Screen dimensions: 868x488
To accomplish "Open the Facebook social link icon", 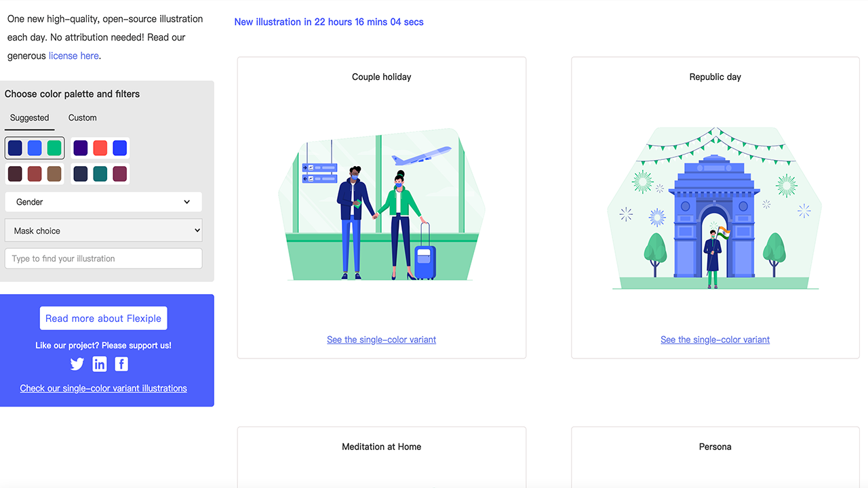I will 121,364.
